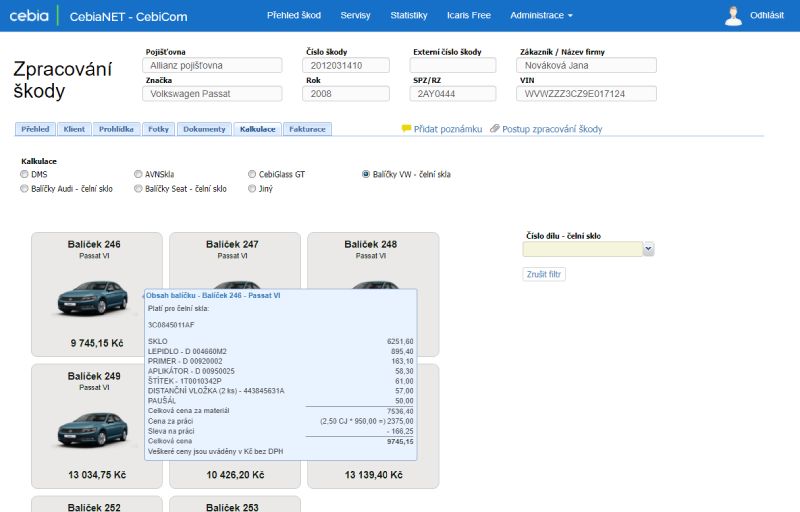Click the VIN input field
Image resolution: width=800 pixels, height=512 pixels.
pyautogui.click(x=586, y=94)
